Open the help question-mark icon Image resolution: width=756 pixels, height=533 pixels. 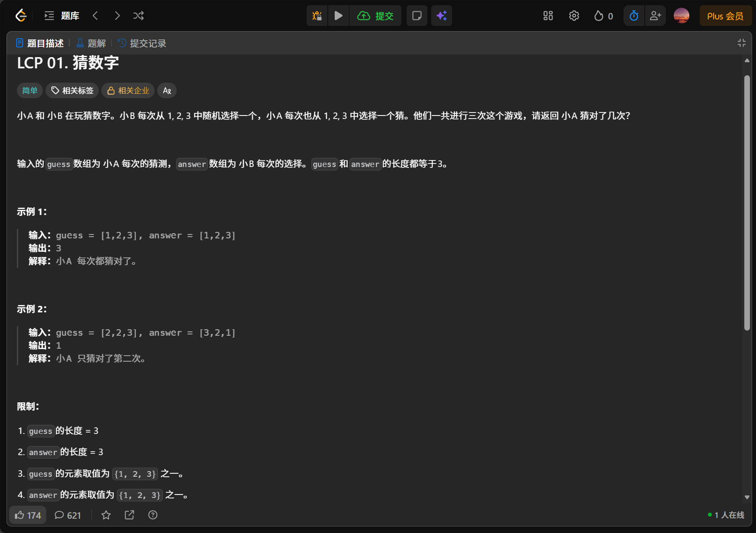tap(153, 515)
